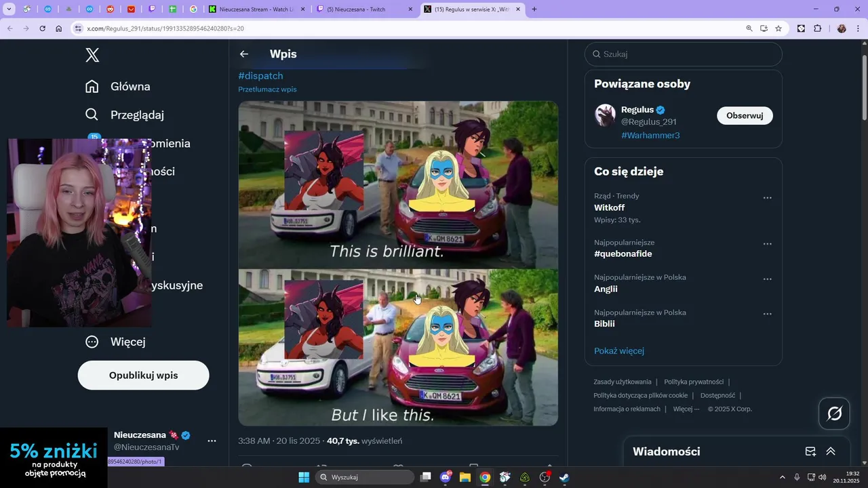Viewport: 868px width, 488px height.
Task: Open Przeglądaj explore in X sidebar
Action: click(x=124, y=115)
